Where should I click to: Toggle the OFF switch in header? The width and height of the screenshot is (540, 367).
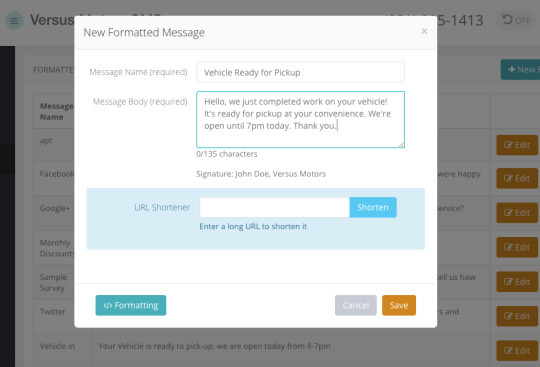click(x=516, y=20)
